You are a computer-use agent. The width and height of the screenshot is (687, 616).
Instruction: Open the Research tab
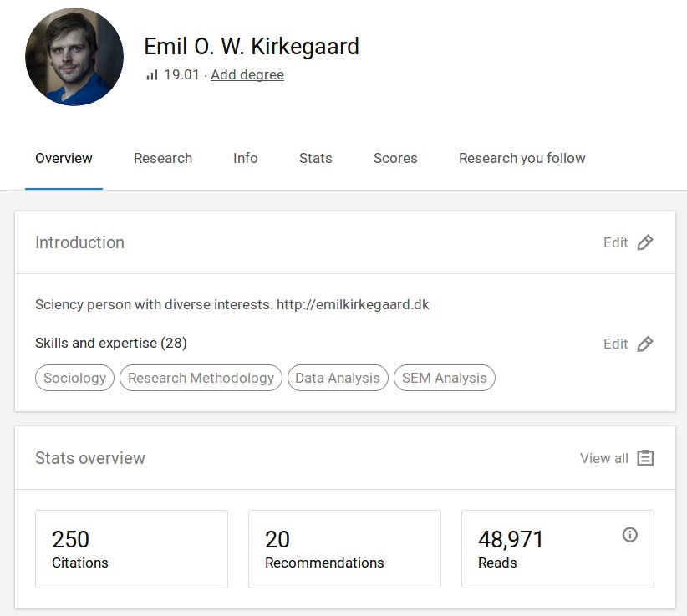pos(163,158)
